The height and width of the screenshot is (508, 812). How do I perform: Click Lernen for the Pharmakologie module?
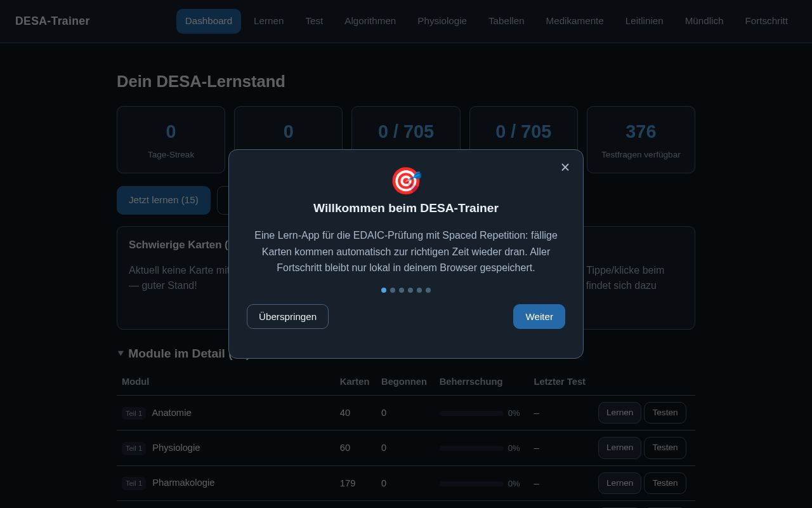click(x=620, y=483)
